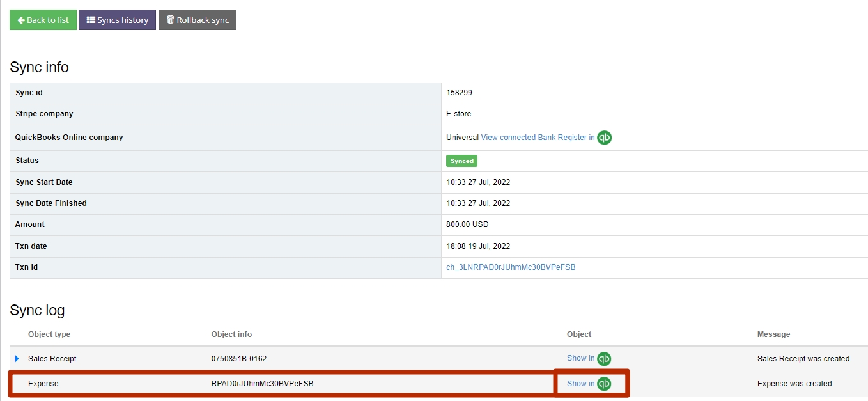
Task: Open Txn id link ch_3LNRPAD0rJUhmMc30BVPeFSB
Action: [x=510, y=267]
